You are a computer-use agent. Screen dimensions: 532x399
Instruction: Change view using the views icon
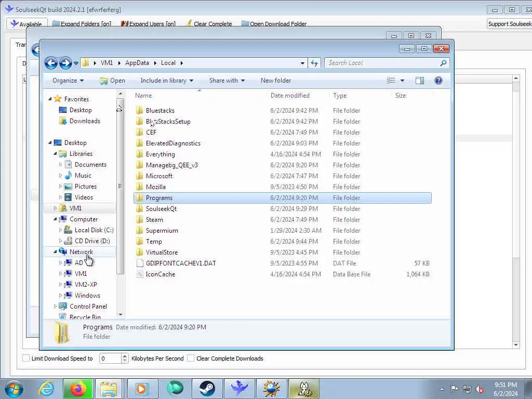coord(391,81)
